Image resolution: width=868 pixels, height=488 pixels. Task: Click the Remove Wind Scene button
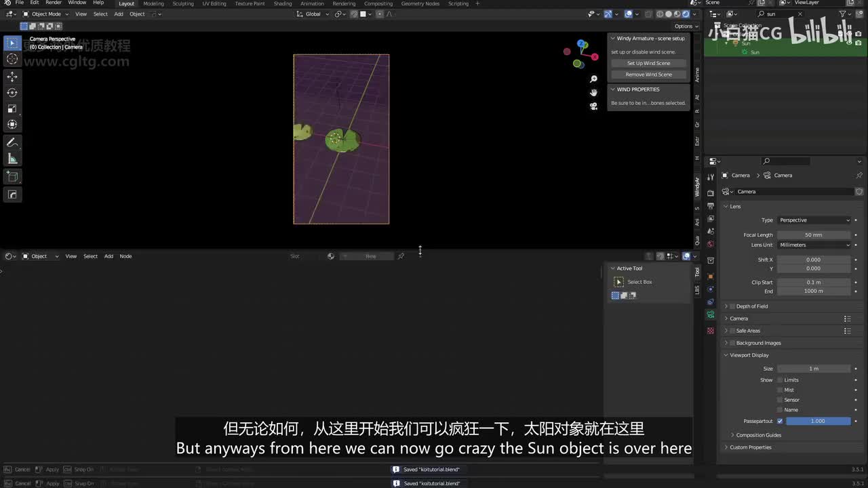(649, 75)
